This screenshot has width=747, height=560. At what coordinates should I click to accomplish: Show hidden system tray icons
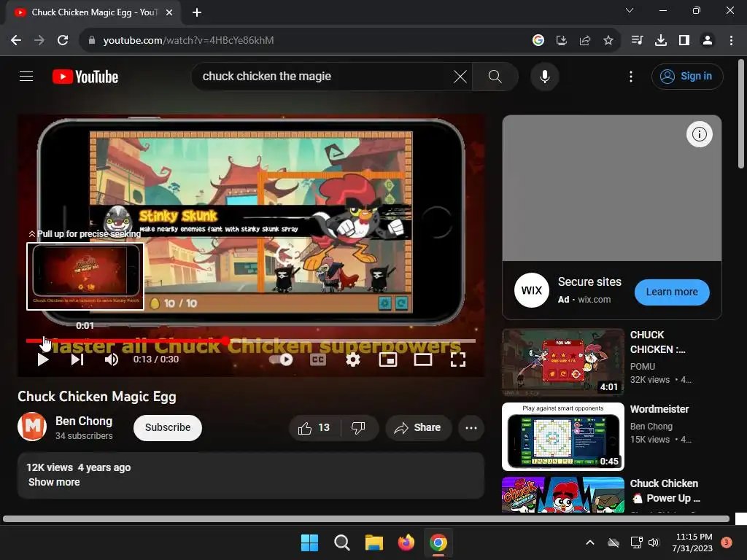(x=589, y=542)
